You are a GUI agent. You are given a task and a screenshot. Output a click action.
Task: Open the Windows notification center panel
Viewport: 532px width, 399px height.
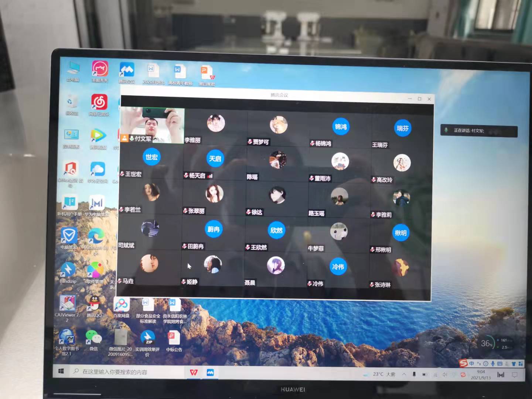514,375
